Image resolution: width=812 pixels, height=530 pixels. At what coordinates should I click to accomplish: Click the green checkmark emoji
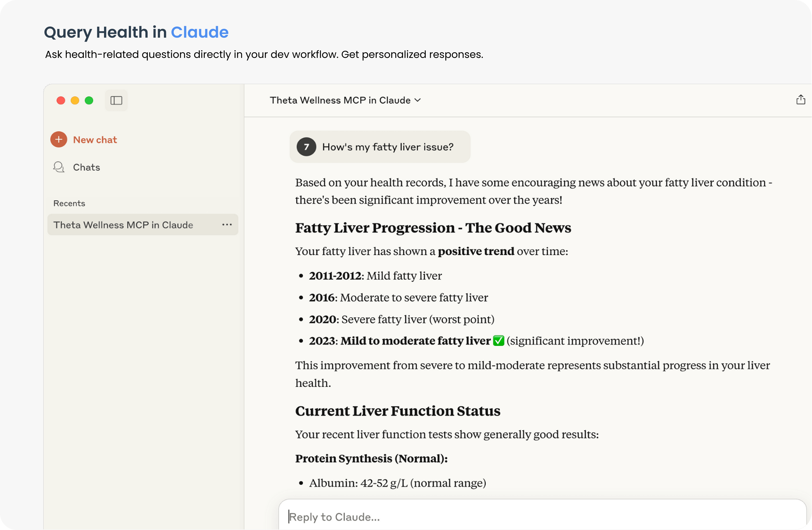499,341
